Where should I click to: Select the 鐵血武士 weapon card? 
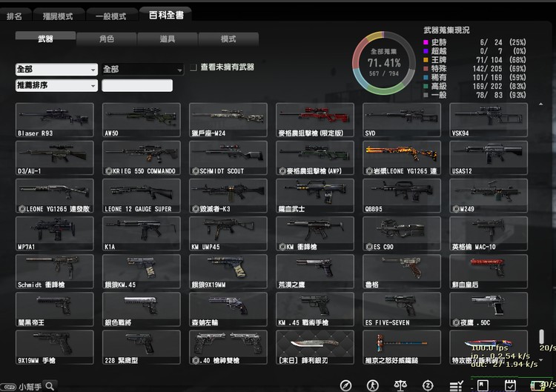click(x=315, y=196)
